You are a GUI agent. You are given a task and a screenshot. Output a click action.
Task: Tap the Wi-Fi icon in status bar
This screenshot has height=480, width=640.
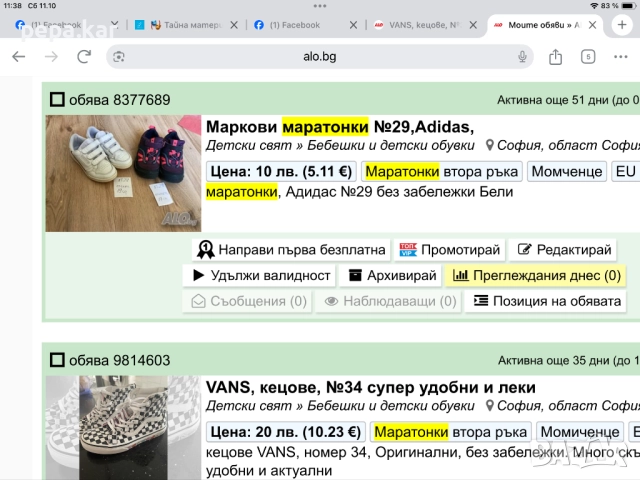click(x=594, y=6)
